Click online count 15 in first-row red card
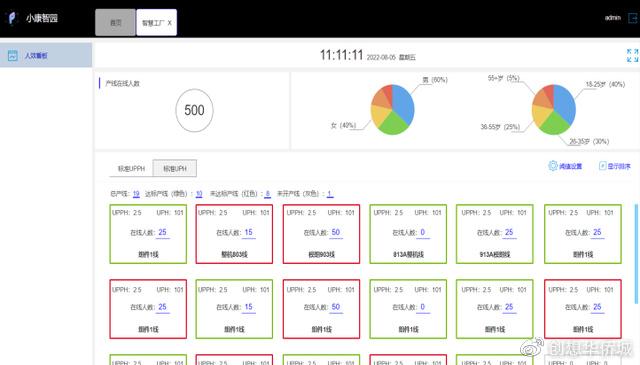The width and height of the screenshot is (640, 365). (x=249, y=232)
